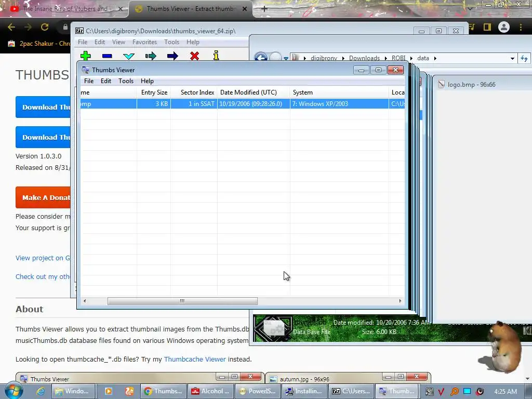Screen dimensions: 532x399
Task: Switch to the PowerISO taskbar button
Action: (x=258, y=391)
